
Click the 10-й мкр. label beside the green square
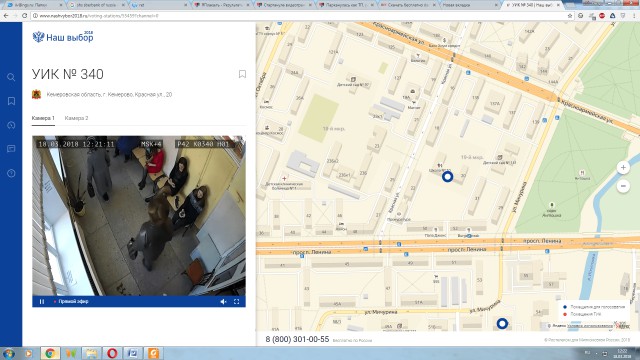pyautogui.click(x=334, y=129)
